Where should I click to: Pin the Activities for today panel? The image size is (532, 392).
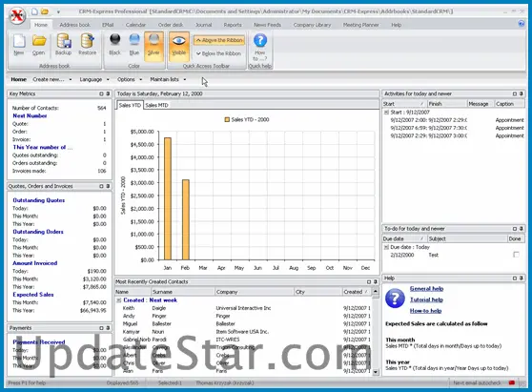[x=522, y=93]
